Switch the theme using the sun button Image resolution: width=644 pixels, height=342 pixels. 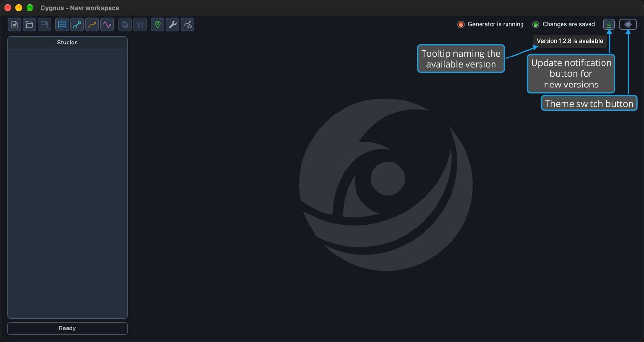click(628, 24)
